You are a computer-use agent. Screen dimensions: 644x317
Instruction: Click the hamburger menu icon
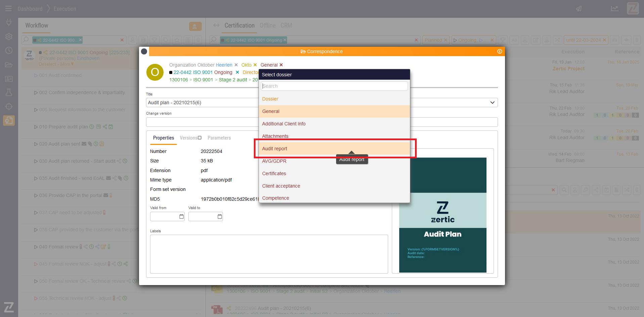click(8, 9)
